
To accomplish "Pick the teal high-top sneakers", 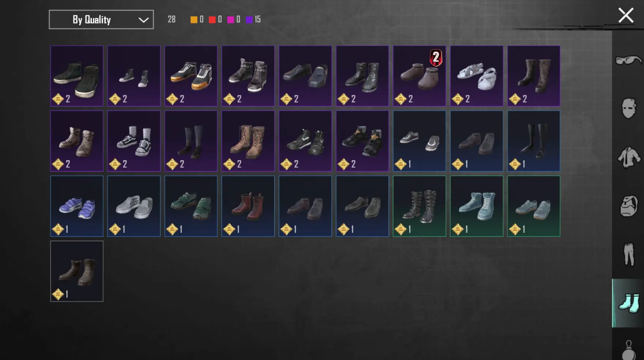I will (x=476, y=206).
